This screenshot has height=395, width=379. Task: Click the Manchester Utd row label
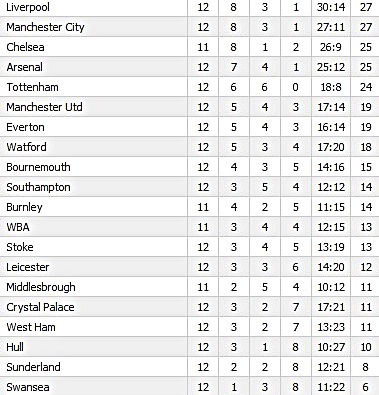[x=44, y=107]
